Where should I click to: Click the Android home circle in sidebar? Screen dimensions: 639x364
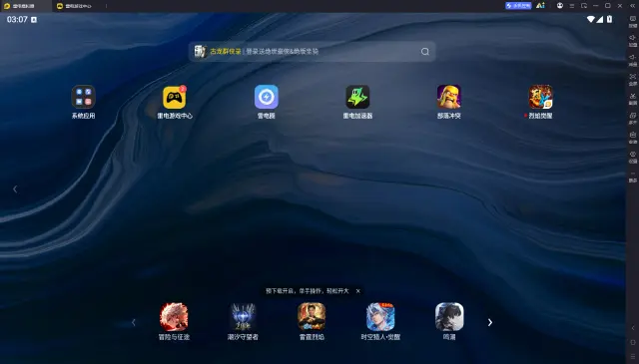pos(632,342)
